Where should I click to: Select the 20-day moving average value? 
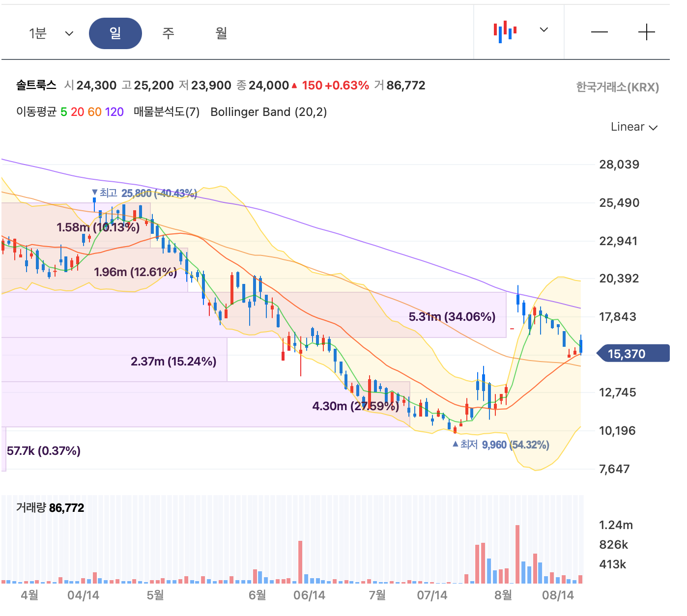[78, 112]
